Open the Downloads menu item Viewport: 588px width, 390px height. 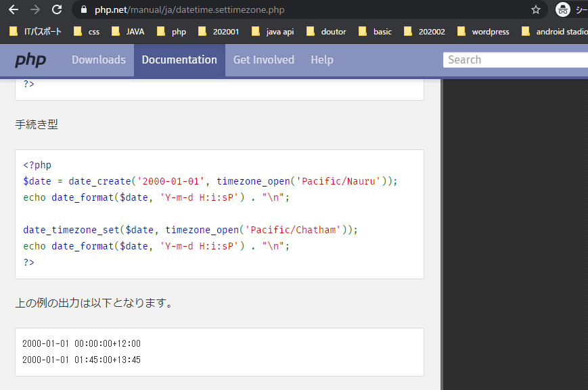pyautogui.click(x=99, y=60)
